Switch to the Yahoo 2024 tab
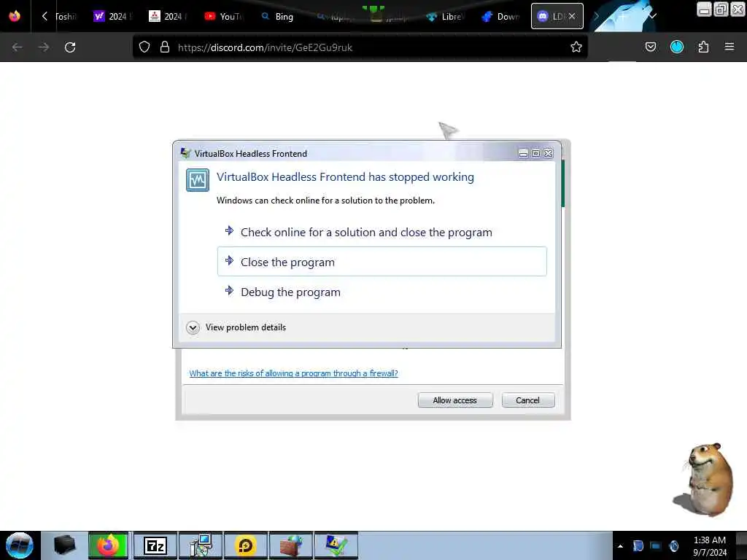The image size is (747, 560). click(x=112, y=16)
